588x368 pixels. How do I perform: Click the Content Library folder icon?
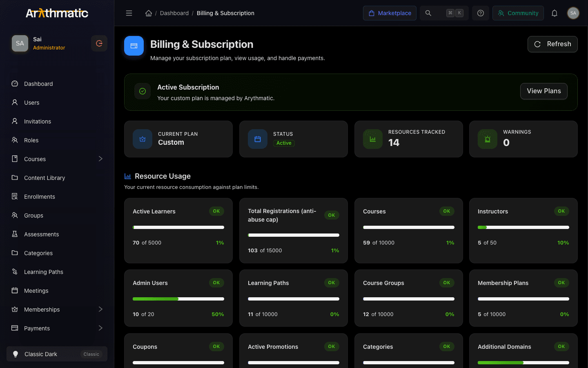(x=15, y=178)
